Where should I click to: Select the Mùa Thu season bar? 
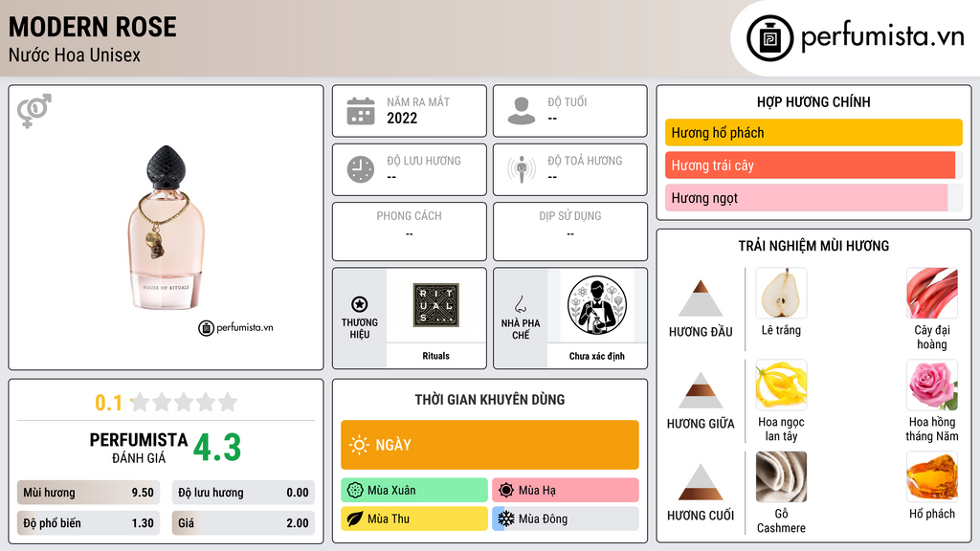coord(414,518)
